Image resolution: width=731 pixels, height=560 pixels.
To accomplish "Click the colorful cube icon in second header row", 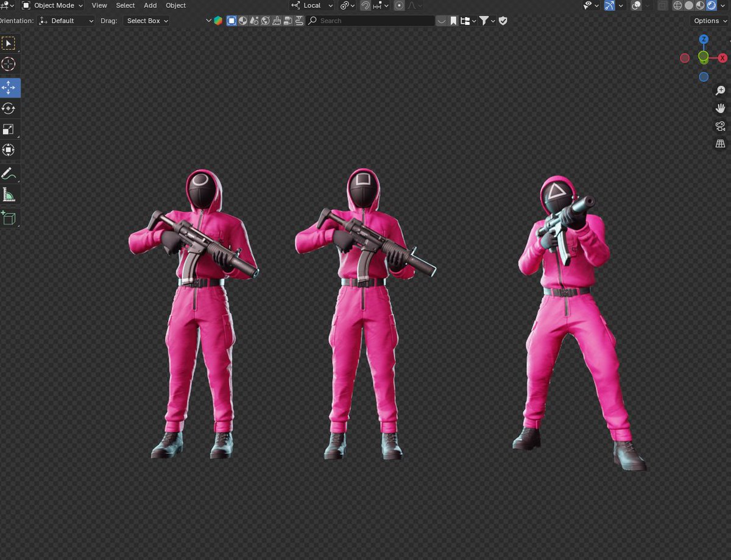I will coord(218,21).
